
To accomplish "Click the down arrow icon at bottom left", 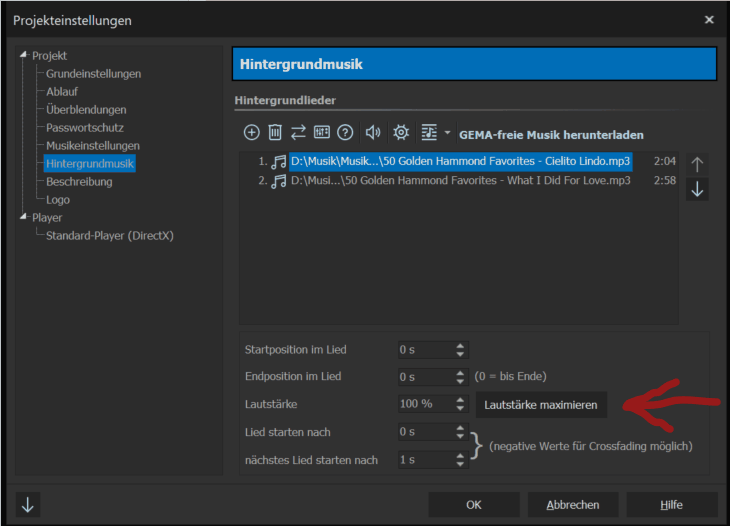I will [27, 505].
